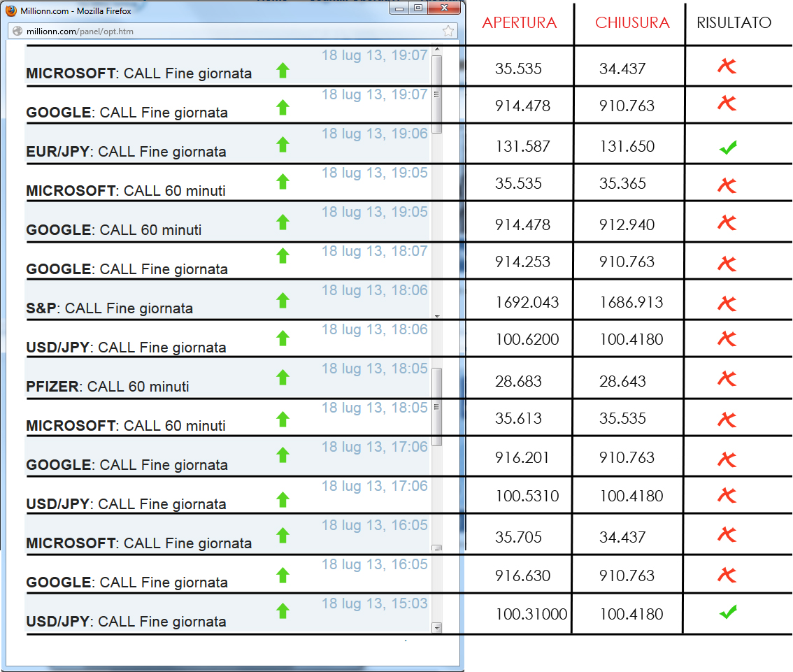Viewport: 793px width, 672px height.
Task: Click the green checkmark in the 131.650 row
Action: [x=728, y=147]
